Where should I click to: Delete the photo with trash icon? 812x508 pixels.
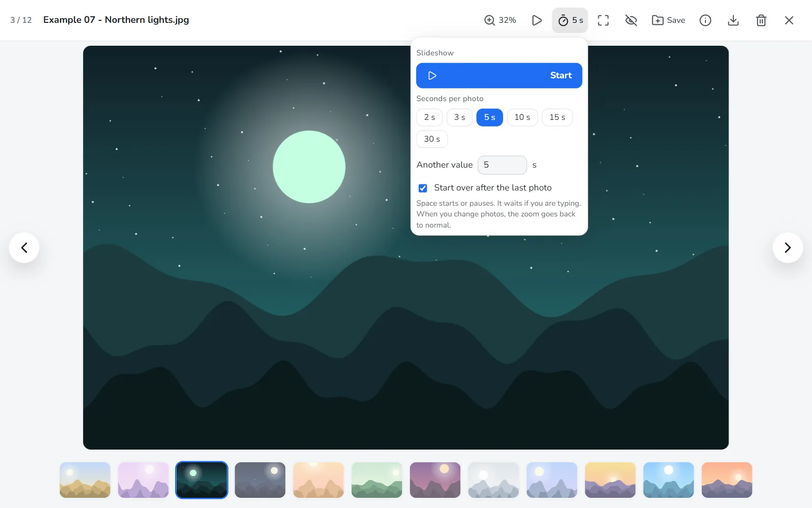[761, 20]
